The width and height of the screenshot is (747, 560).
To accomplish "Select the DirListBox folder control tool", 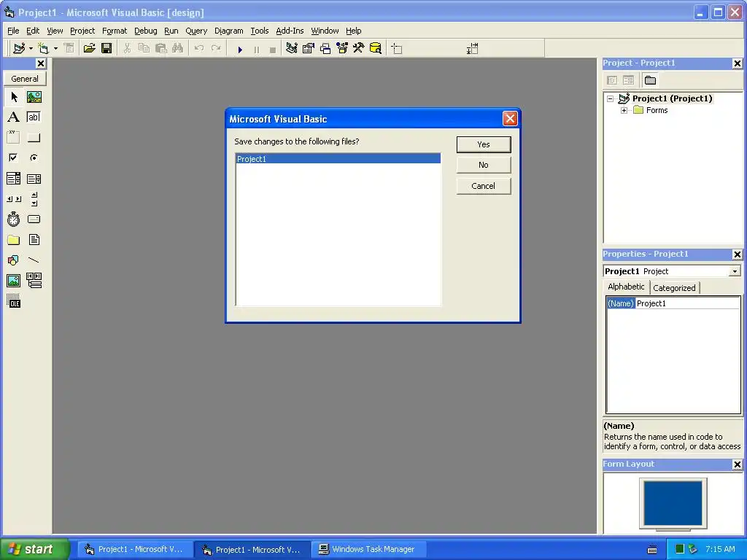I will pos(14,239).
